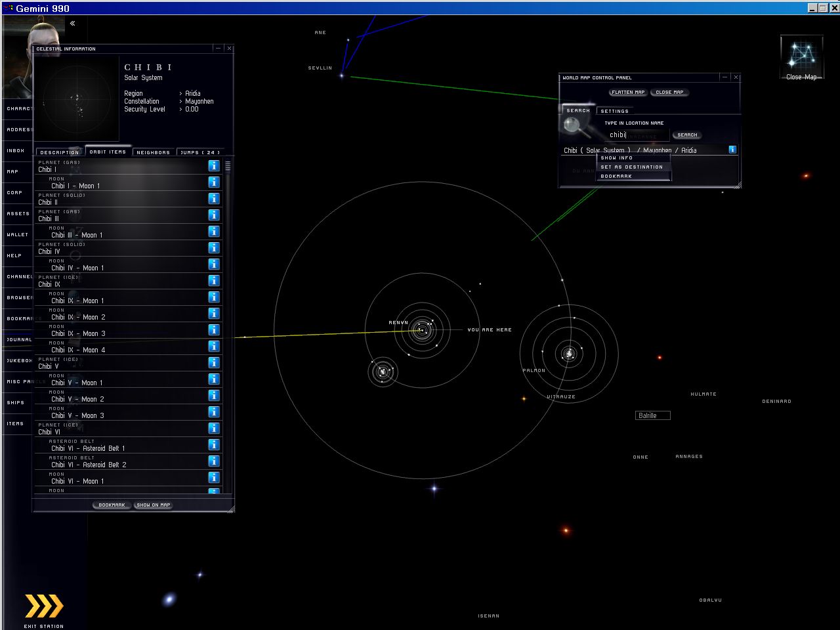Screen dimensions: 840x630
Task: Click Bookmark button in Celestial Information
Action: (112, 505)
